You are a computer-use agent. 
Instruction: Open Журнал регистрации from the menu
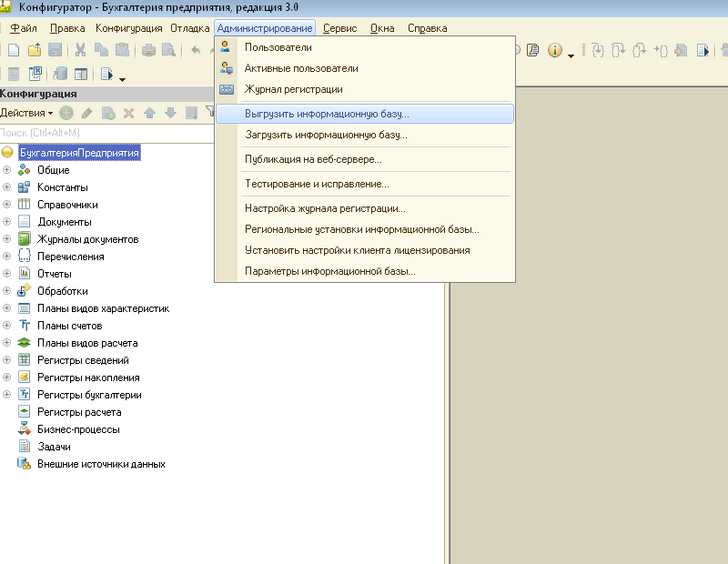[293, 89]
